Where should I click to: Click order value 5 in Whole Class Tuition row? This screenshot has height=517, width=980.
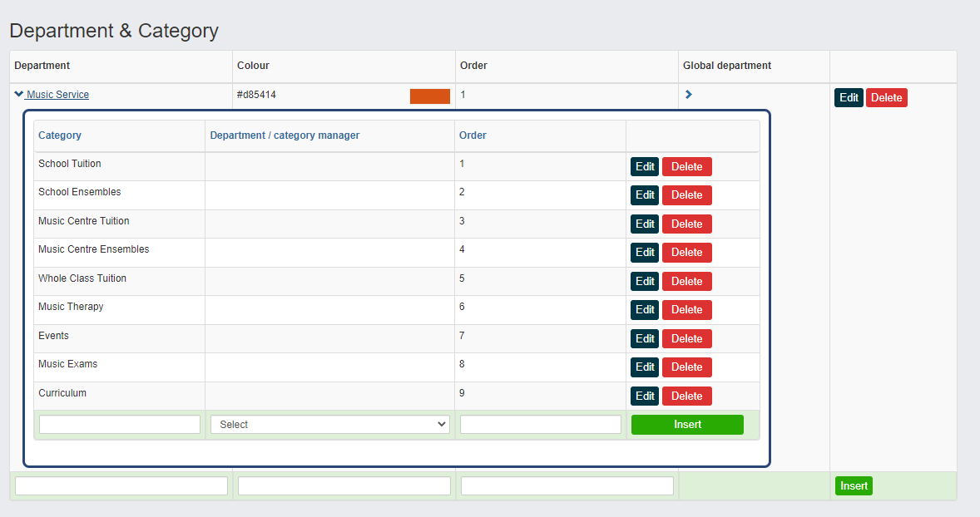tap(462, 278)
